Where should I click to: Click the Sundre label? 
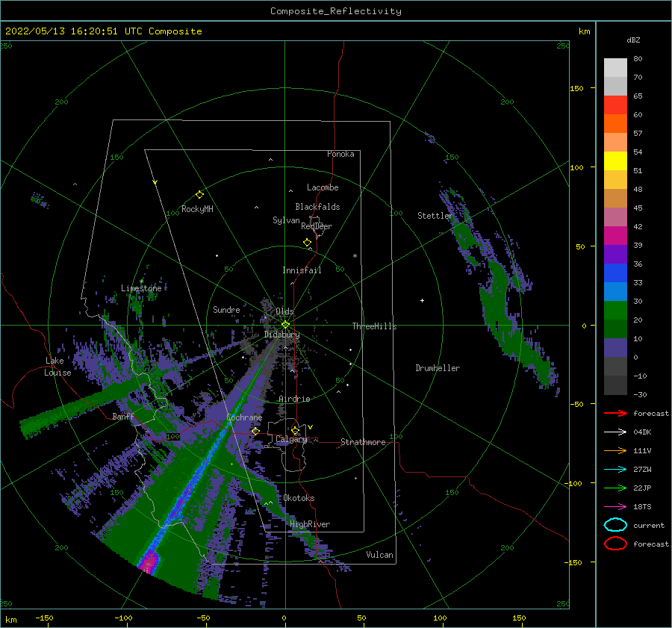(x=226, y=309)
